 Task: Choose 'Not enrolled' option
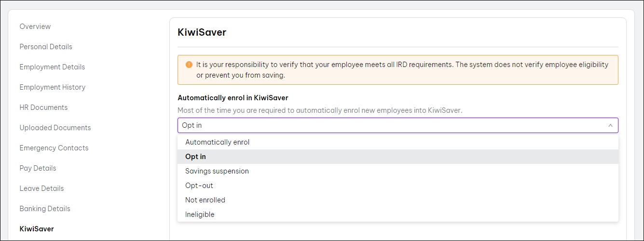pyautogui.click(x=205, y=200)
